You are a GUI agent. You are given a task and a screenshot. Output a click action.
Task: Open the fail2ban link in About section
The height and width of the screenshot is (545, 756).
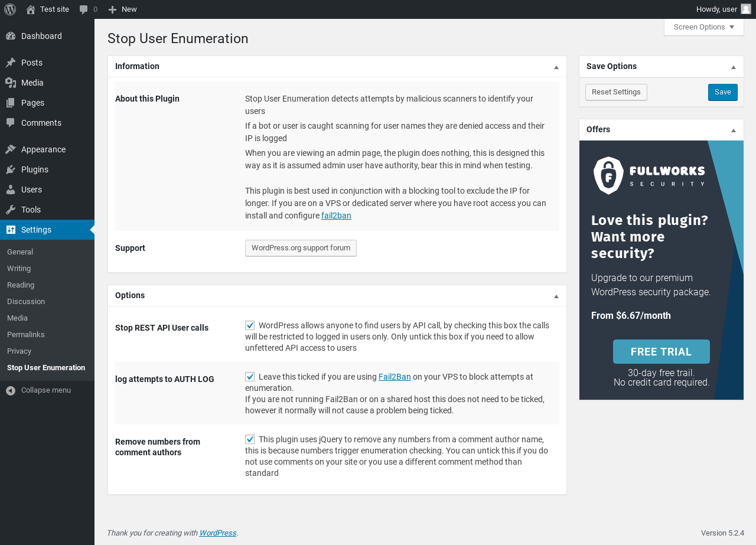[336, 216]
